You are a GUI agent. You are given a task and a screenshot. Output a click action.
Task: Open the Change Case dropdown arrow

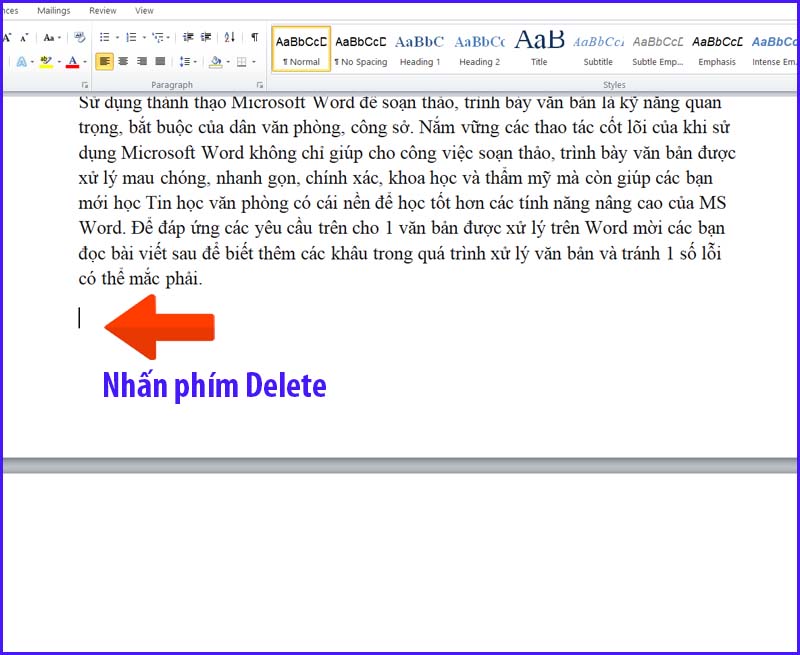[59, 38]
